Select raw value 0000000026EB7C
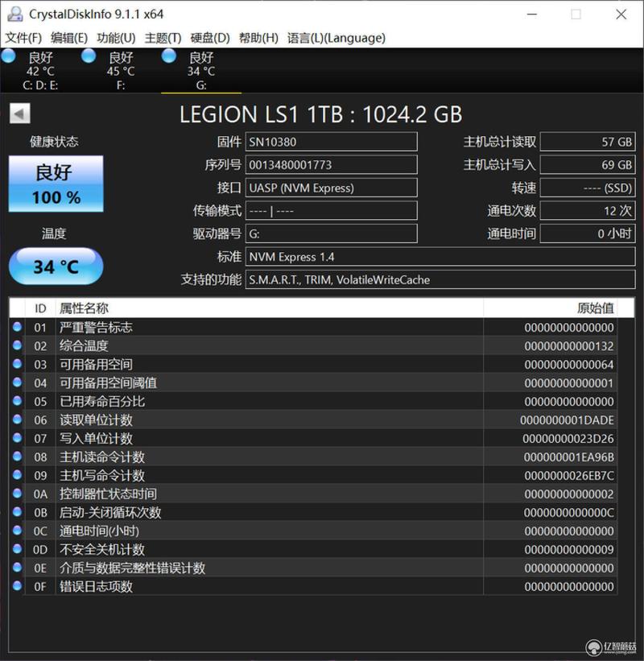 point(569,476)
